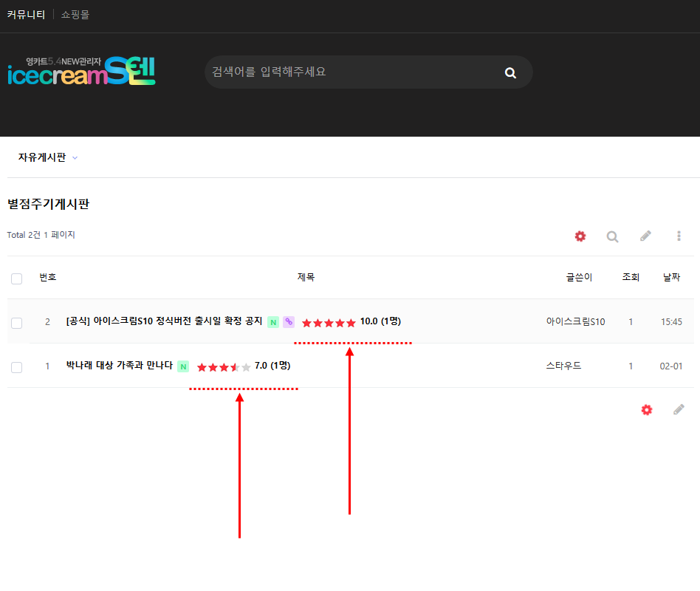Click the purple link icon on post 2
This screenshot has height=591, width=700.
coord(289,322)
